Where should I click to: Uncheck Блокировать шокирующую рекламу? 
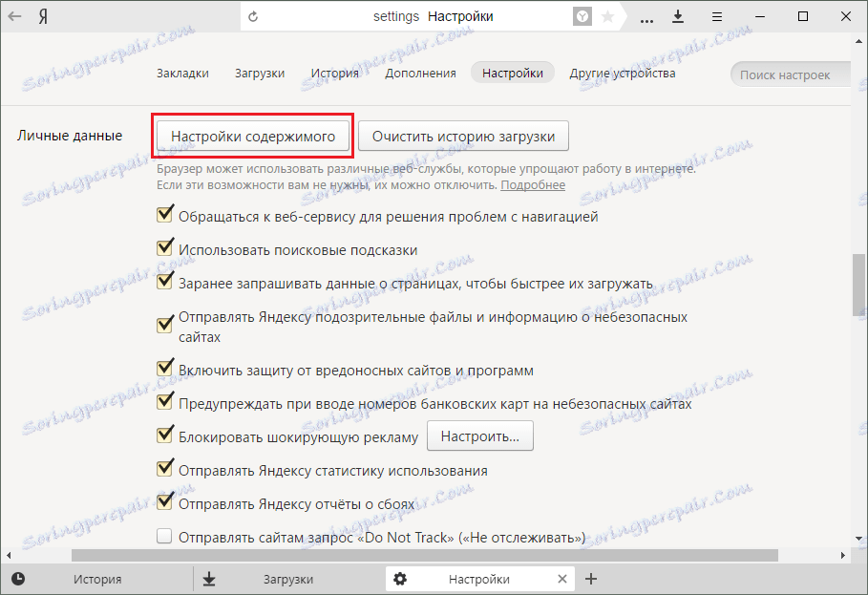(x=164, y=436)
